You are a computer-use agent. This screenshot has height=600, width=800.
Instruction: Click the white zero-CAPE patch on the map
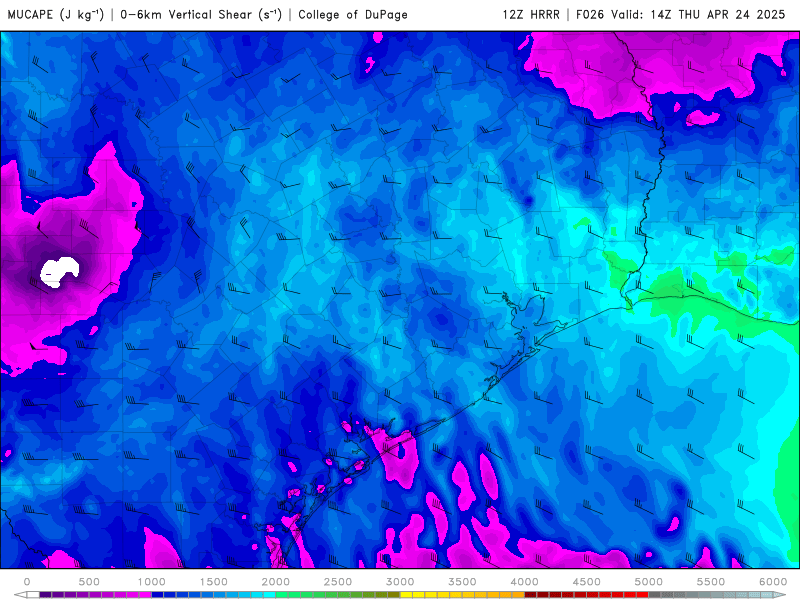(x=59, y=272)
